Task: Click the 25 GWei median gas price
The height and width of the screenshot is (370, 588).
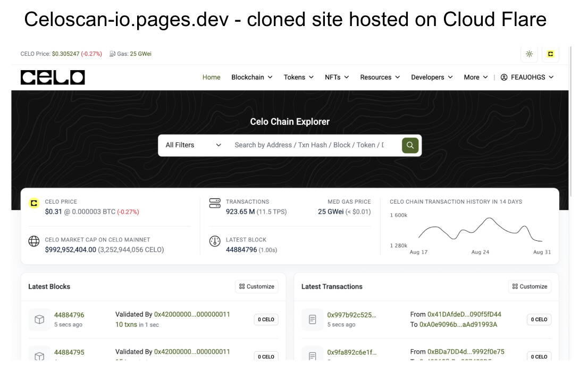Action: pos(331,212)
